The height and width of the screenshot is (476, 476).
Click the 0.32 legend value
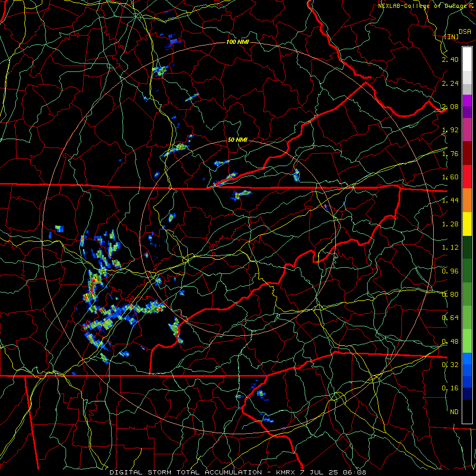pyautogui.click(x=450, y=364)
